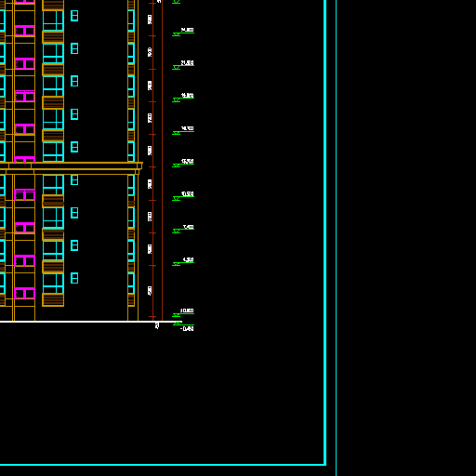
Task: Select the -0.450 elevation label
Action: point(187,329)
